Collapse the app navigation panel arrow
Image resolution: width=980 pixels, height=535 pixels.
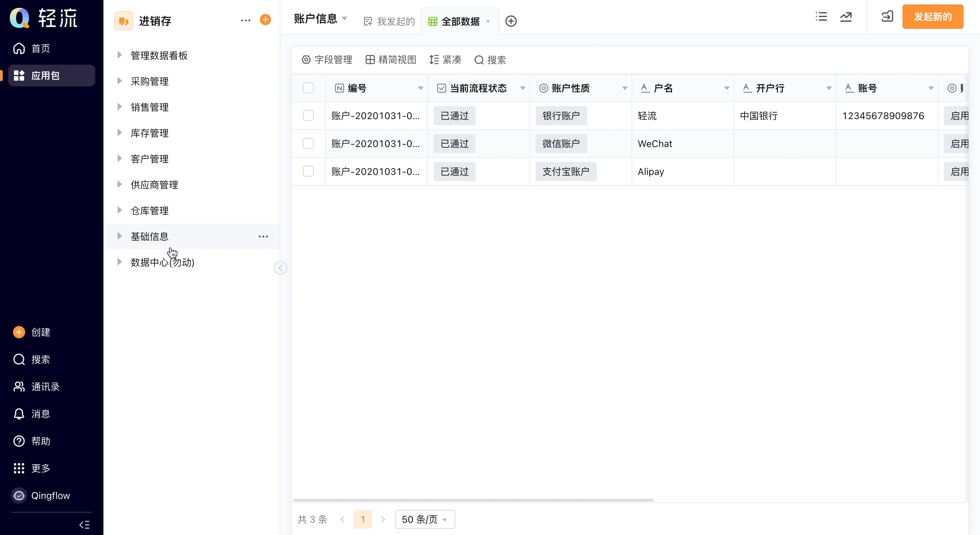pyautogui.click(x=280, y=268)
